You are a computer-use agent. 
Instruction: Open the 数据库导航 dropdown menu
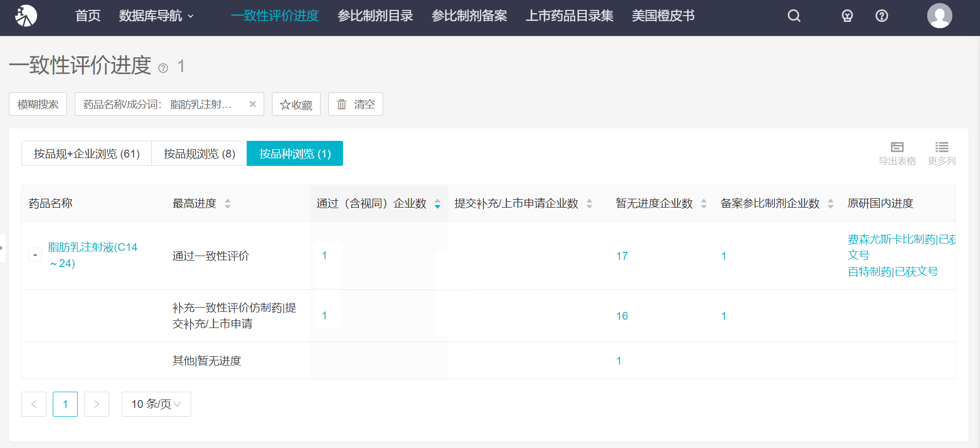coord(156,16)
